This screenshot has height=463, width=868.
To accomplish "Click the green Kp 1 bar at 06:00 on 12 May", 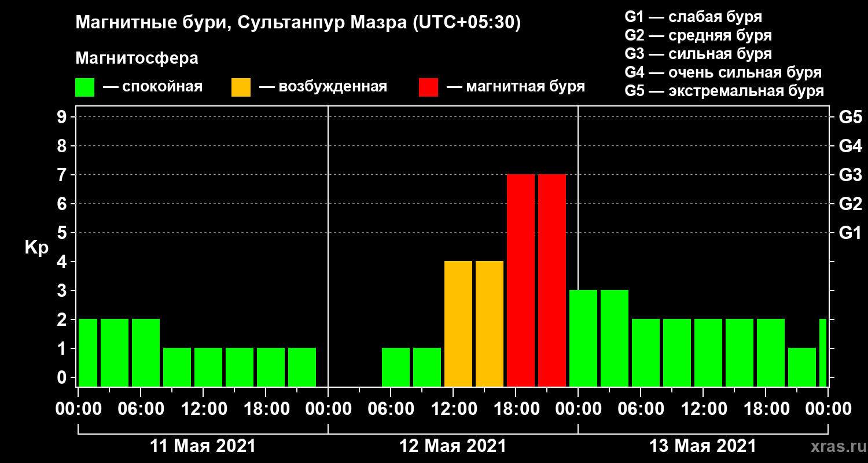I will 396,367.
